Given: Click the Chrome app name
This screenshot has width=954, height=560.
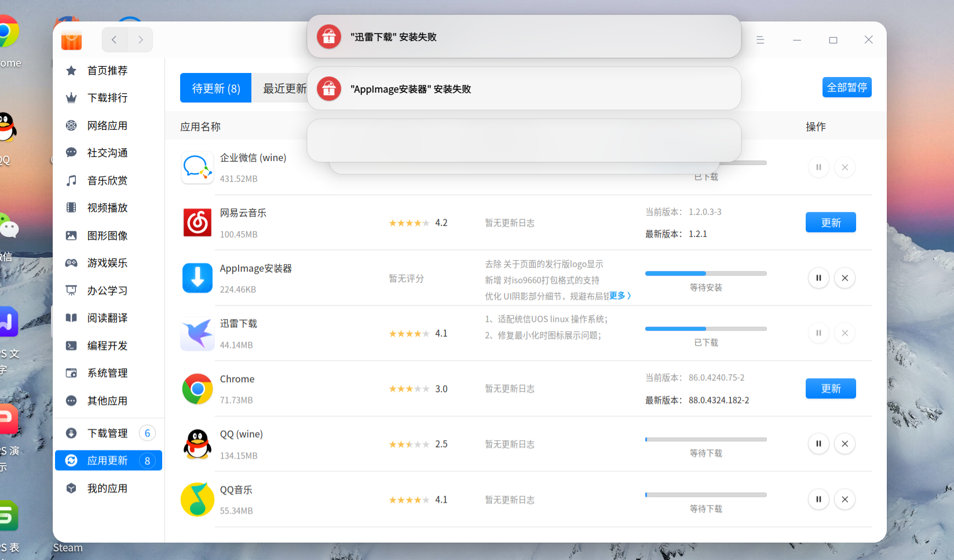Looking at the screenshot, I should click(x=237, y=379).
